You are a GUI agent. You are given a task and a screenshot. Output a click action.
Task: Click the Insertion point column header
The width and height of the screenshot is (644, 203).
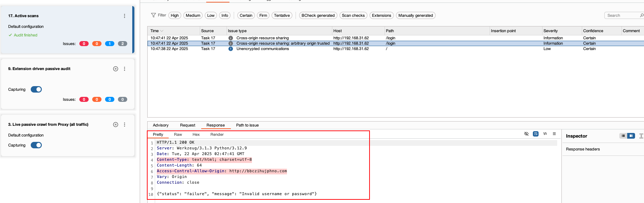(x=516, y=31)
